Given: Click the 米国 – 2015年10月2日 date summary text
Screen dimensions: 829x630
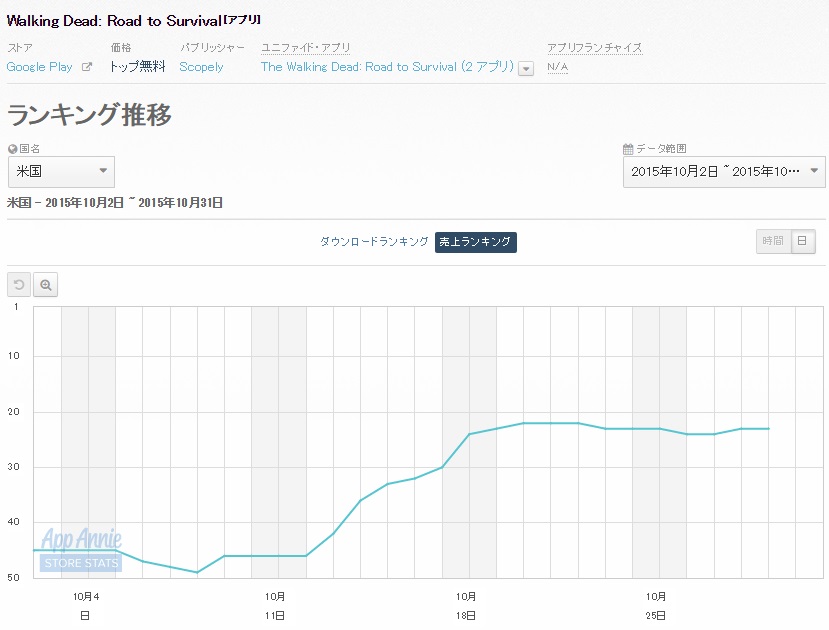Looking at the screenshot, I should tap(115, 202).
